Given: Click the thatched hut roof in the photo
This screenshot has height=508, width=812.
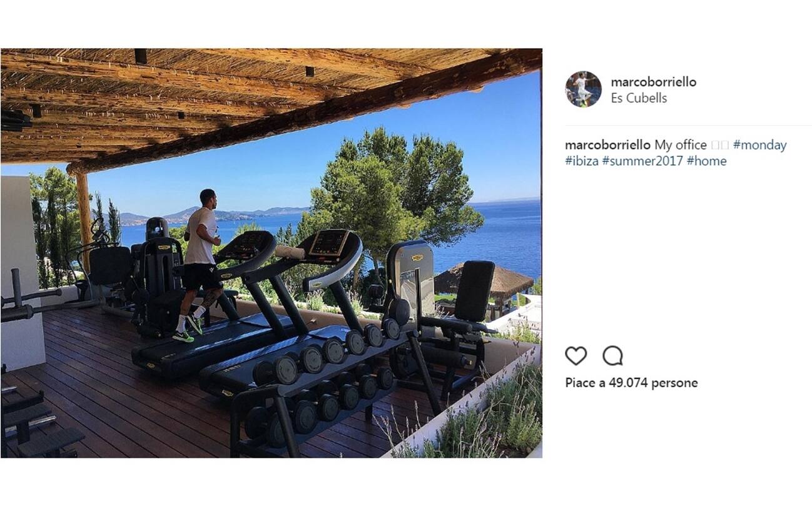Looking at the screenshot, I should click(483, 280).
